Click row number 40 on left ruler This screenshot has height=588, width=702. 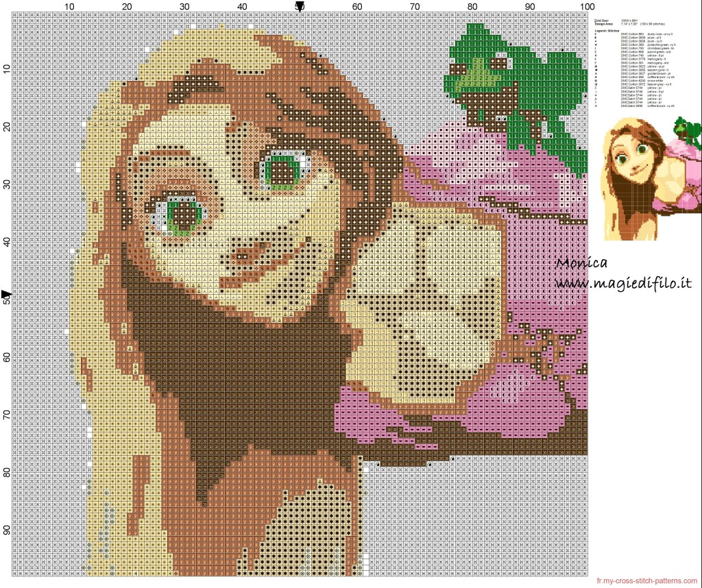6,242
